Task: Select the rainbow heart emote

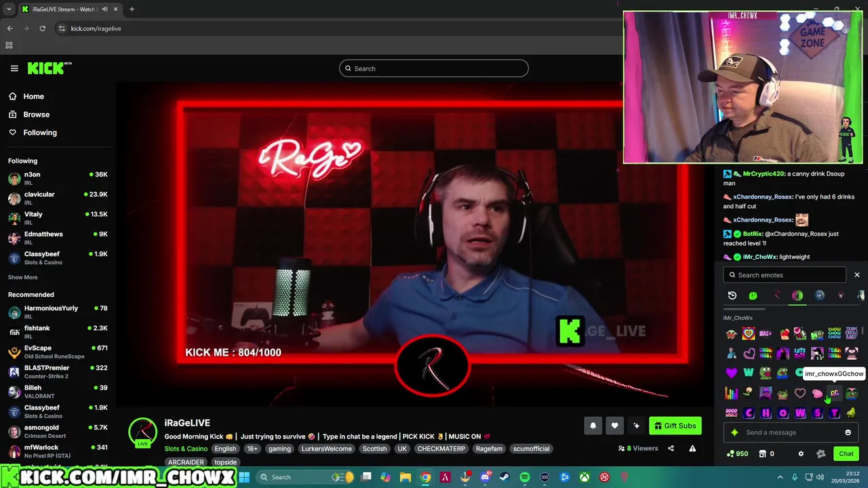Action: point(749,333)
